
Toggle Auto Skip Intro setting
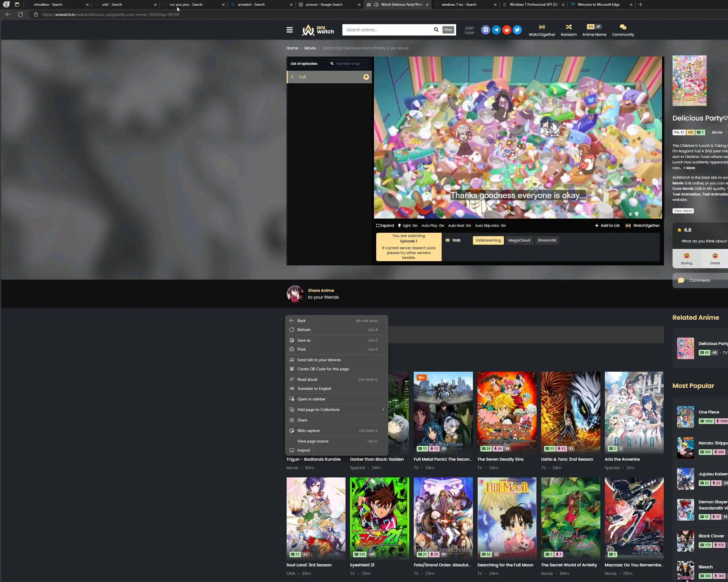490,226
